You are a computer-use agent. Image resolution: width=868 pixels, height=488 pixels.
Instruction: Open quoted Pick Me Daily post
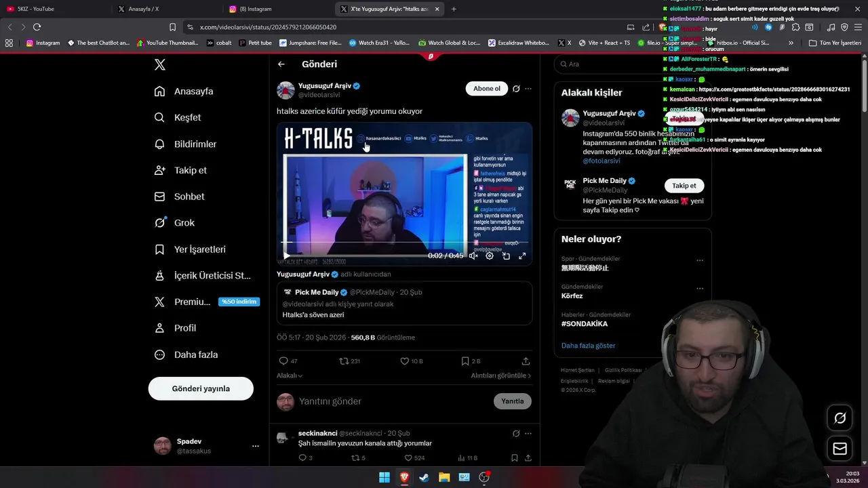(x=404, y=303)
